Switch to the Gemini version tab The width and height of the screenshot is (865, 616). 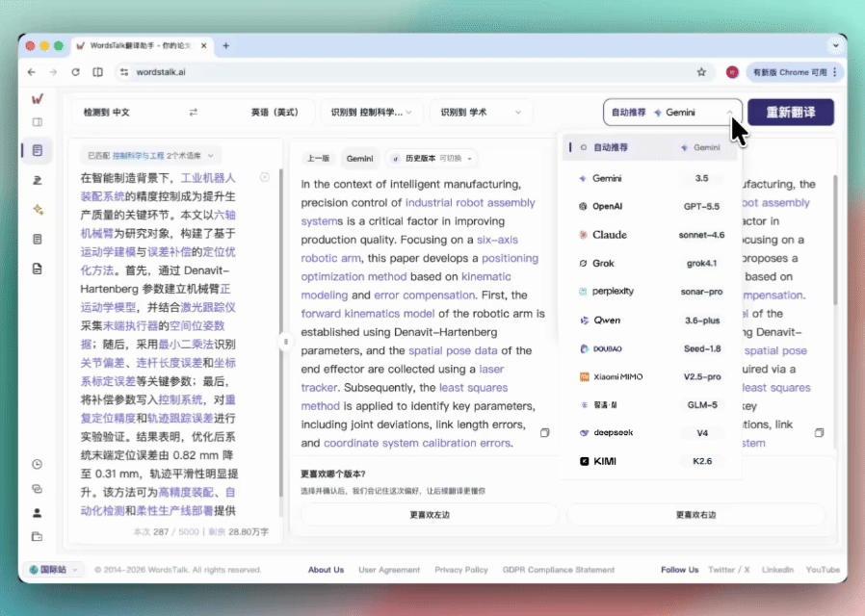[x=359, y=159]
